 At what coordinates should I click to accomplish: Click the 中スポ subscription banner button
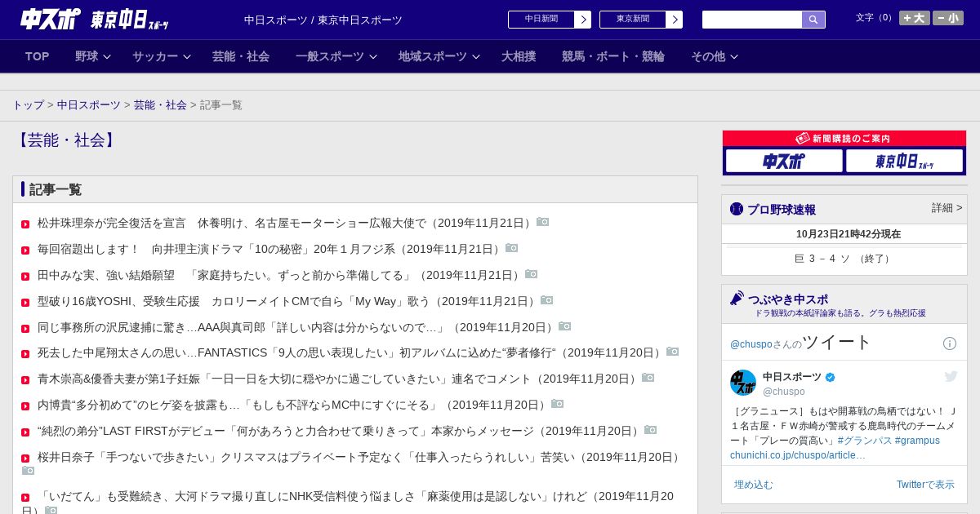(784, 161)
